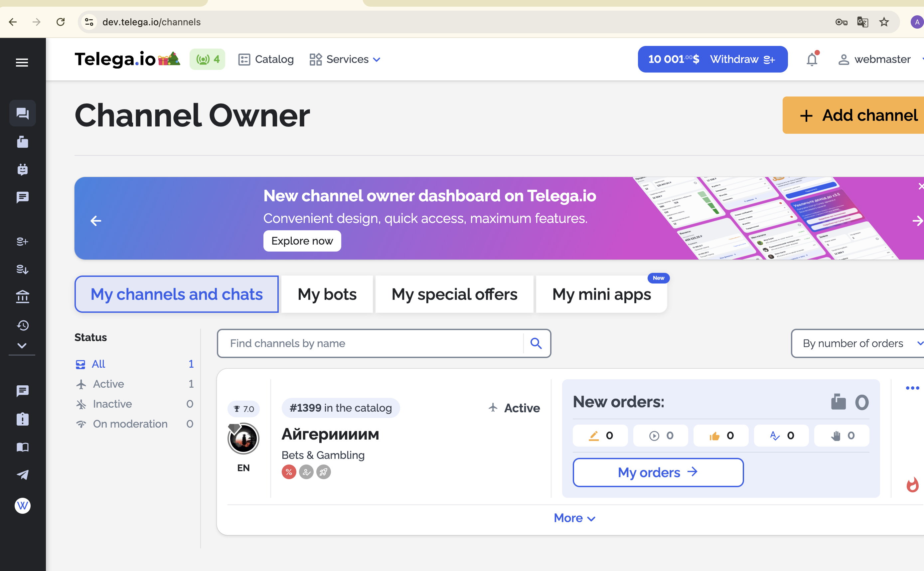The width and height of the screenshot is (924, 571).
Task: Open the Айгериииим channel avatar
Action: pos(243,439)
